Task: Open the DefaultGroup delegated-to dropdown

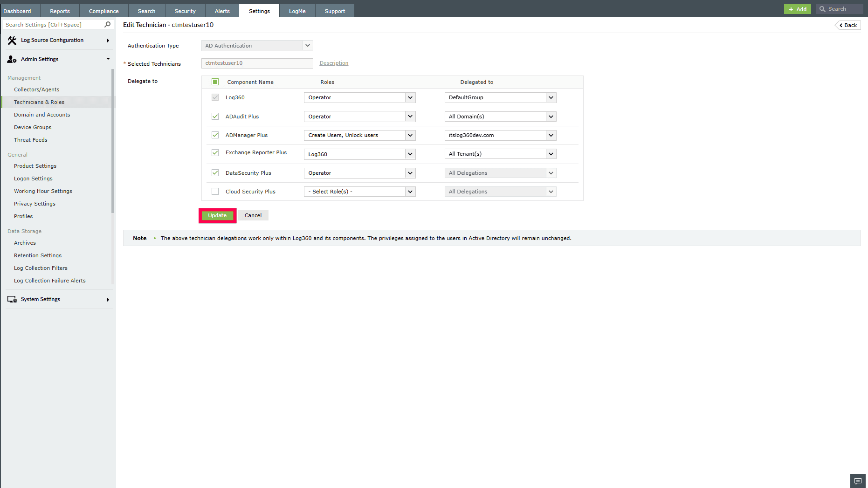Action: click(500, 97)
